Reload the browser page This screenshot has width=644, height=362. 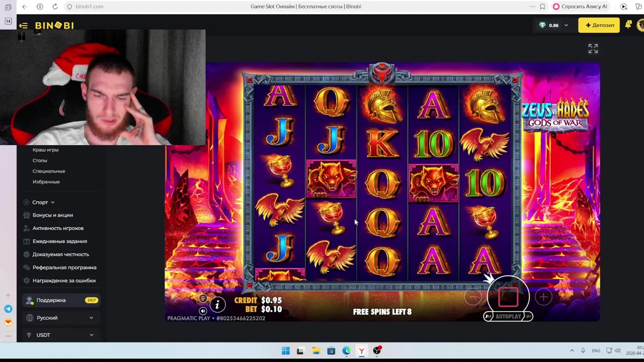point(55,7)
